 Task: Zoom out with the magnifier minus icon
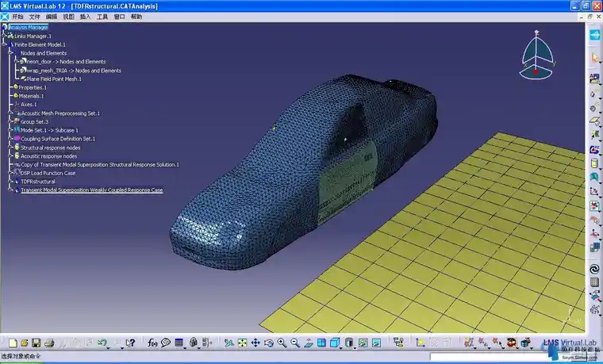click(295, 343)
